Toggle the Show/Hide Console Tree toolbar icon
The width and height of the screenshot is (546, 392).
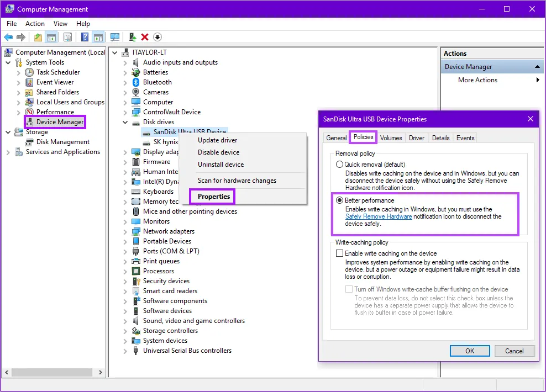(x=51, y=37)
